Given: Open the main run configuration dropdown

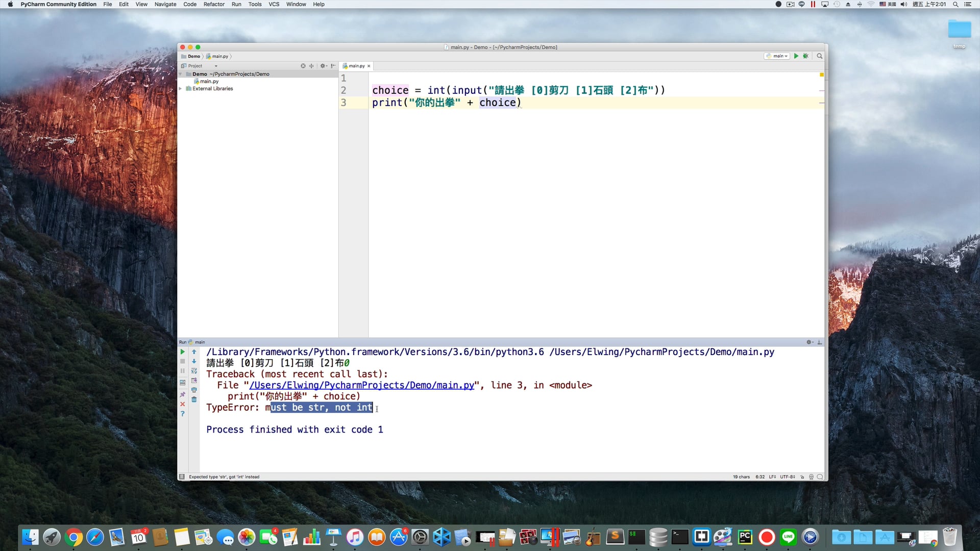Looking at the screenshot, I should click(777, 56).
